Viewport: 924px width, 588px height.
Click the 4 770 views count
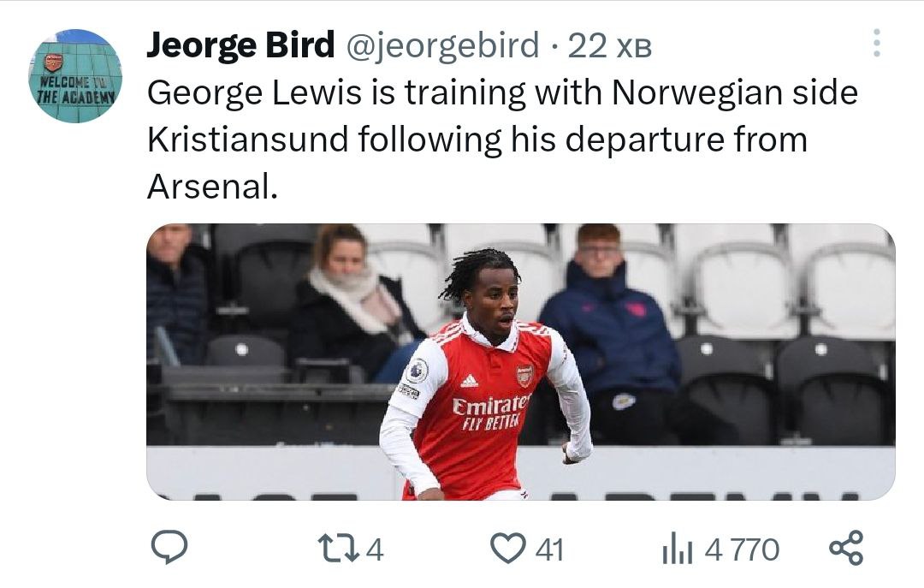tap(742, 549)
